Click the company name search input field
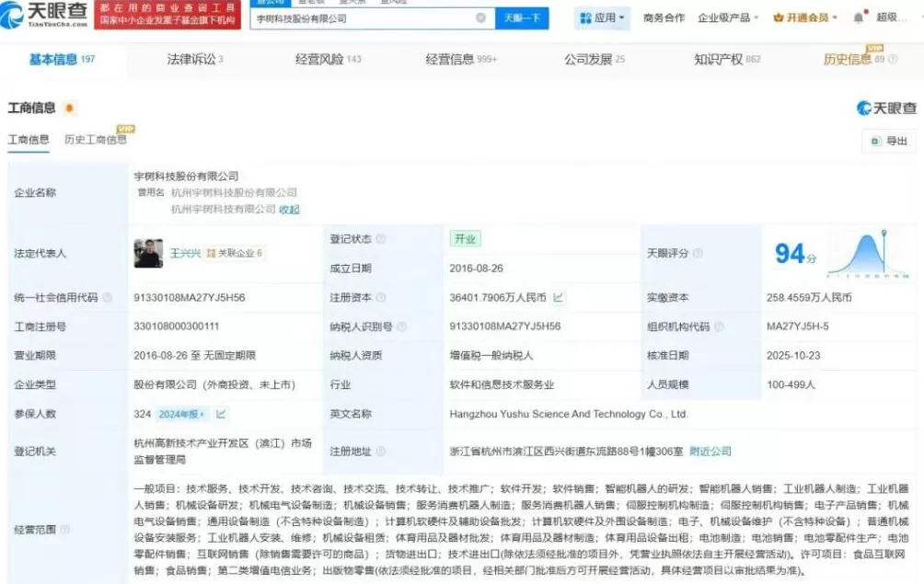The image size is (924, 584). coord(359,17)
